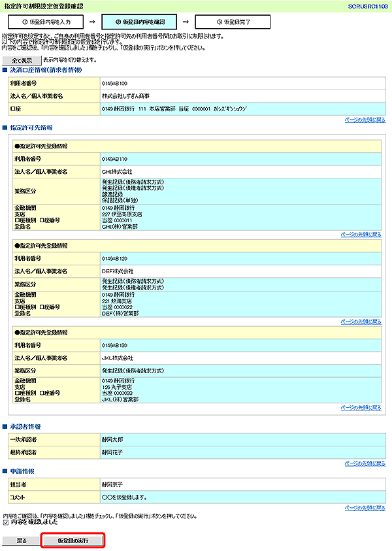Follow ページの先頭に戻る link under 決済口座情報
This screenshot has height=551, width=392.
pyautogui.click(x=365, y=120)
